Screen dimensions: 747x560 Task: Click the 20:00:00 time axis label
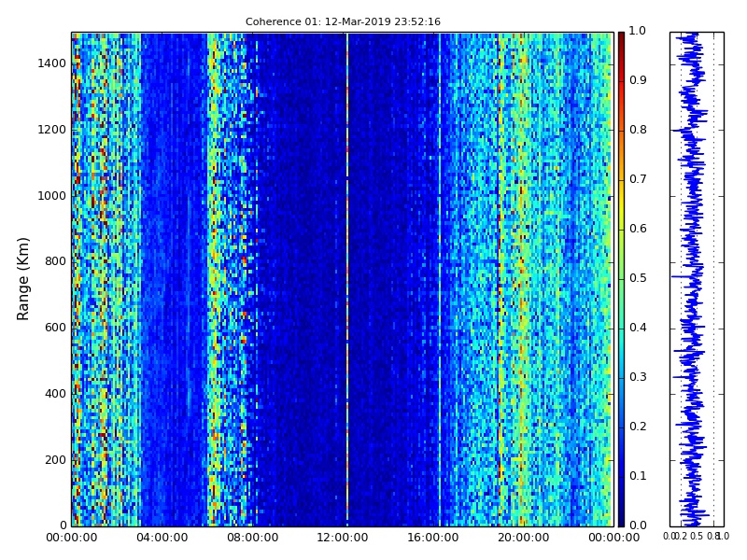tap(524, 539)
